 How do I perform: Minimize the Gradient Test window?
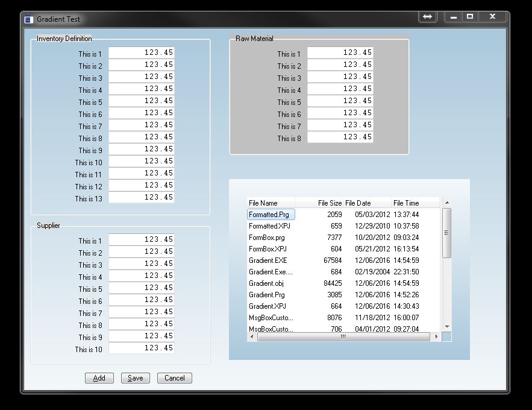coord(453,17)
